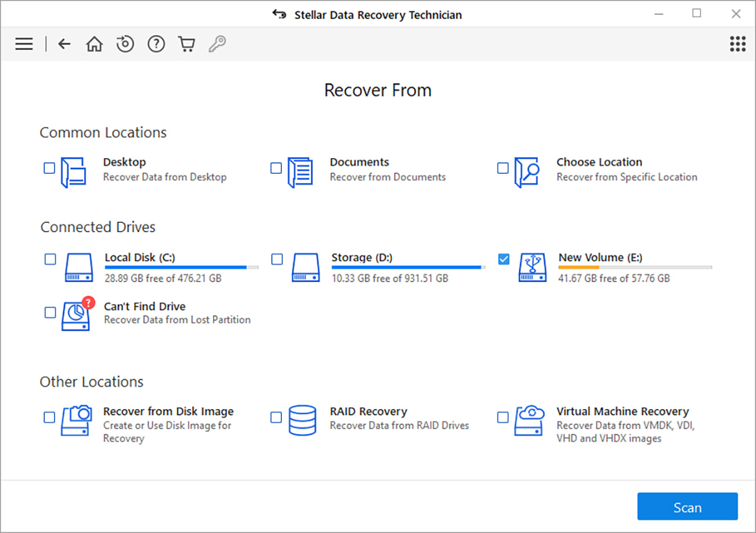Click the activation key icon
The height and width of the screenshot is (533, 756).
217,43
